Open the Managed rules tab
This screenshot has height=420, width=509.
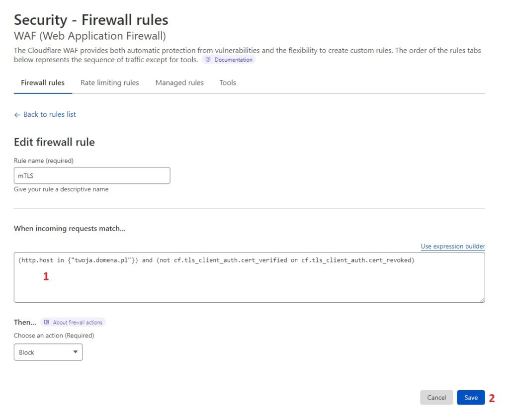[x=179, y=83]
